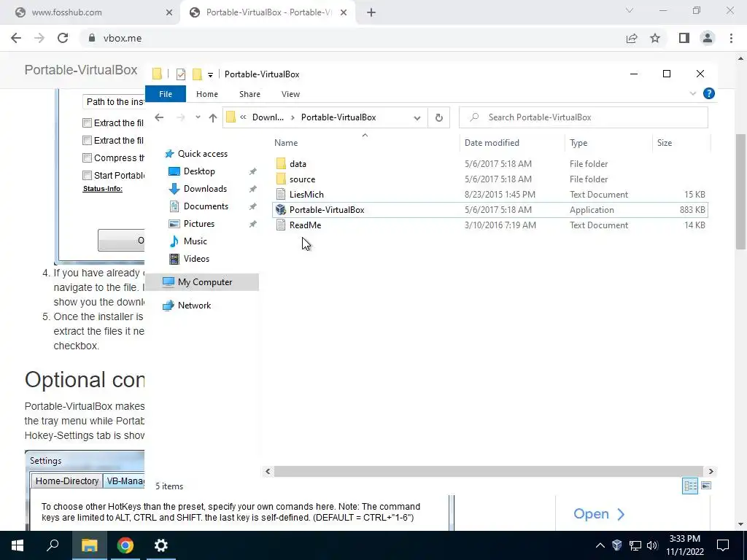Open the Chrome three-dot menu
This screenshot has height=560, width=747.
pos(731,38)
